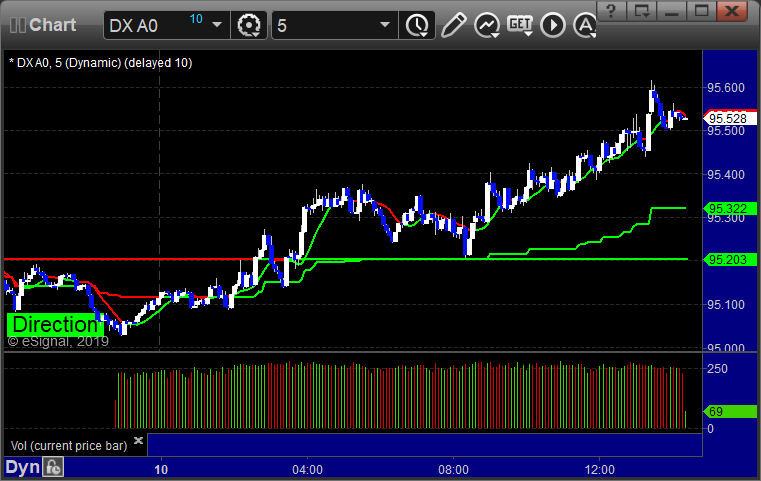Click the play replay button

click(x=553, y=25)
